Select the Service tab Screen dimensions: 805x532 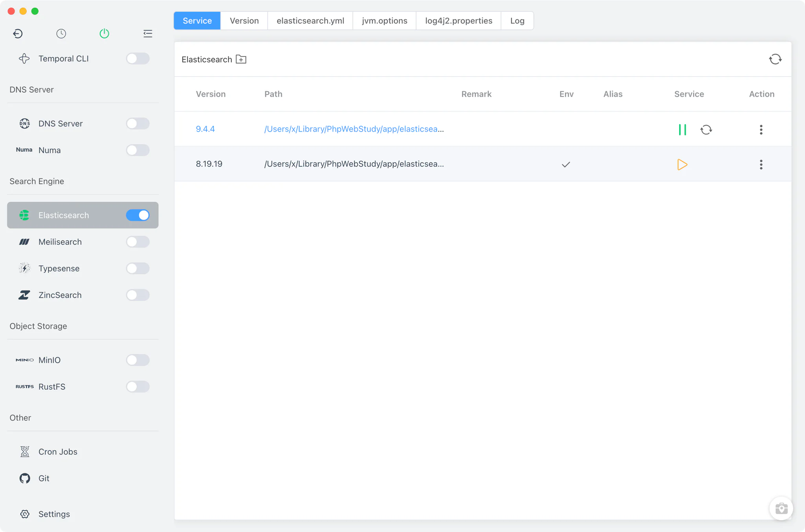tap(197, 21)
